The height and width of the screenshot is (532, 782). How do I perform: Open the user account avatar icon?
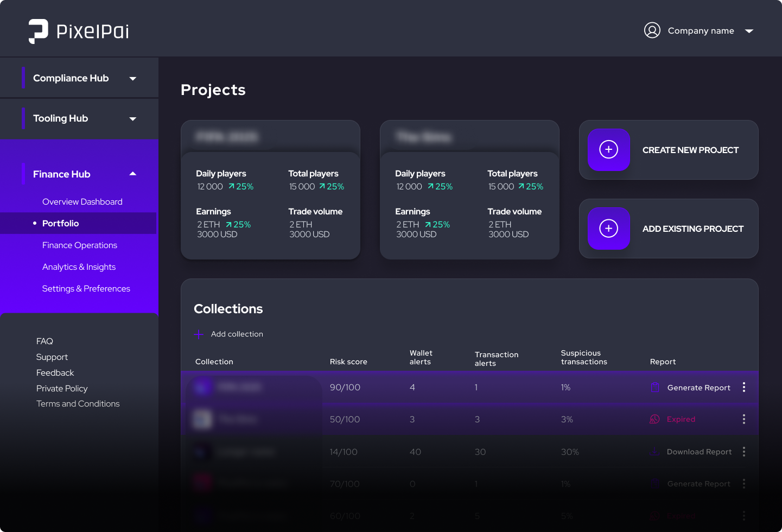click(652, 30)
